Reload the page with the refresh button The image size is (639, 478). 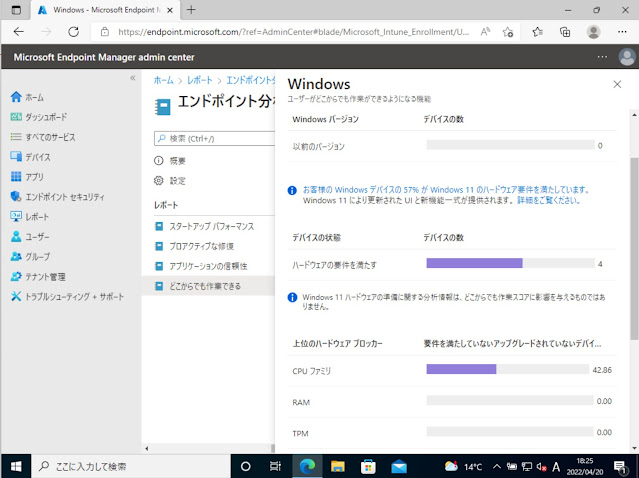pos(73,32)
